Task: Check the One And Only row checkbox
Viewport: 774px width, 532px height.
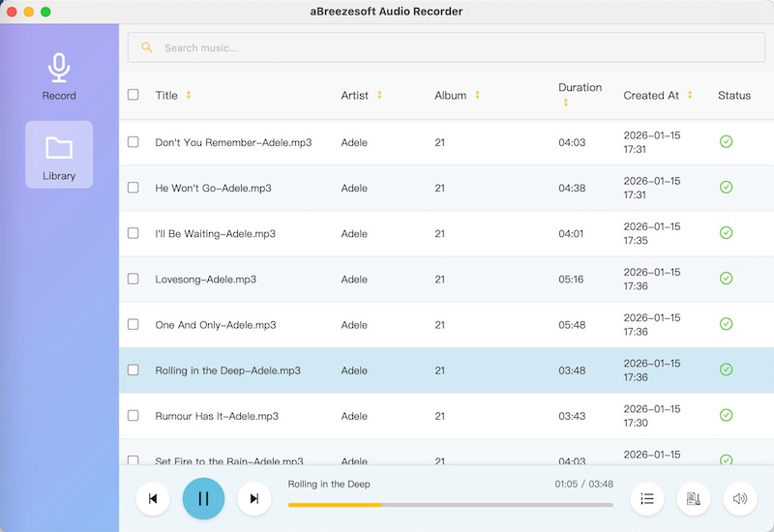Action: click(x=134, y=324)
